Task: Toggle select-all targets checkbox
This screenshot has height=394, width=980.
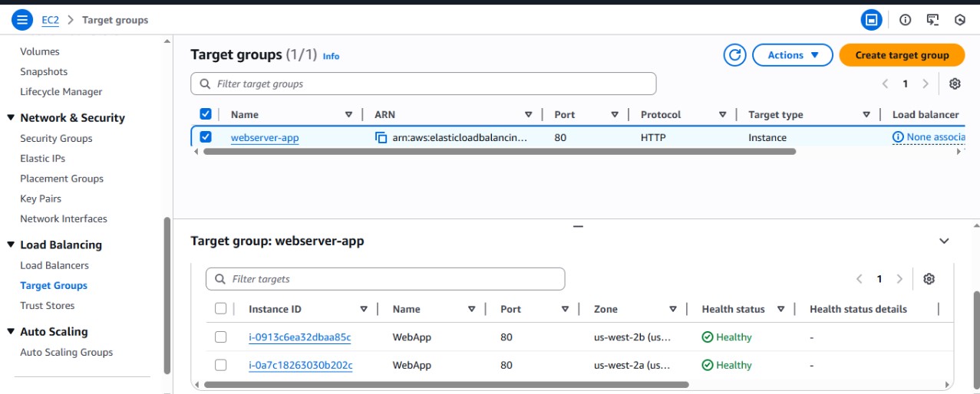Action: coord(221,309)
